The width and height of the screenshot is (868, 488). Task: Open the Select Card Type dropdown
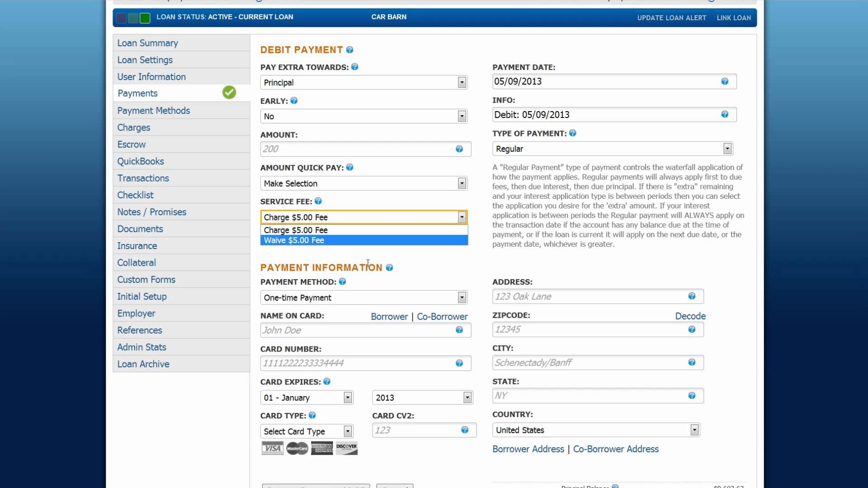[x=307, y=432]
